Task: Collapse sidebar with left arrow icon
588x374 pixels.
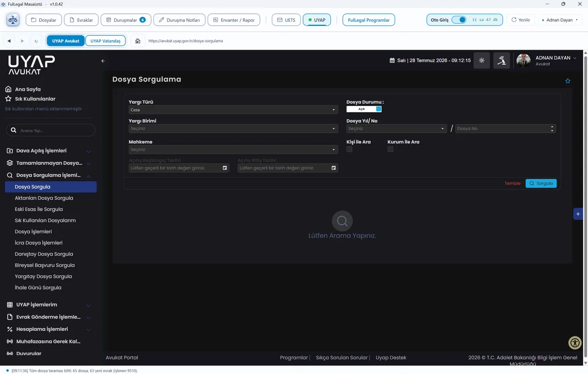Action: click(103, 61)
